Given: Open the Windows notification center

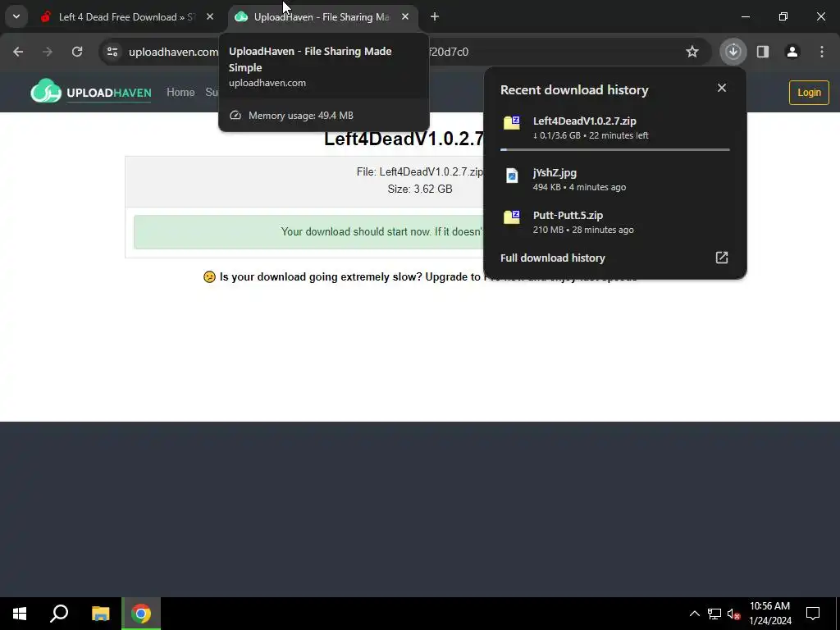Looking at the screenshot, I should [813, 614].
